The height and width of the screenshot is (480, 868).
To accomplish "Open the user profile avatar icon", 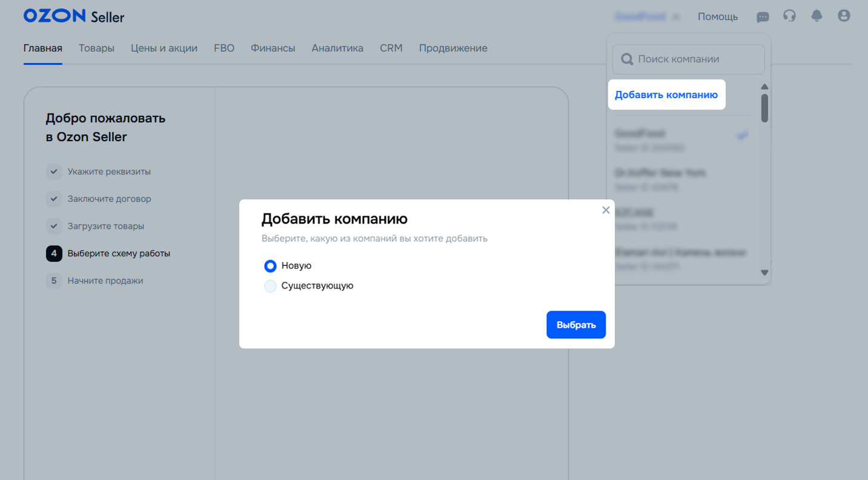I will pyautogui.click(x=844, y=16).
